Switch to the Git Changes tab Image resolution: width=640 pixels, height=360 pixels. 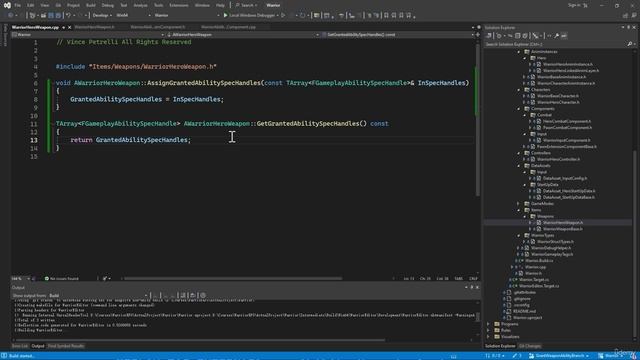[530, 346]
